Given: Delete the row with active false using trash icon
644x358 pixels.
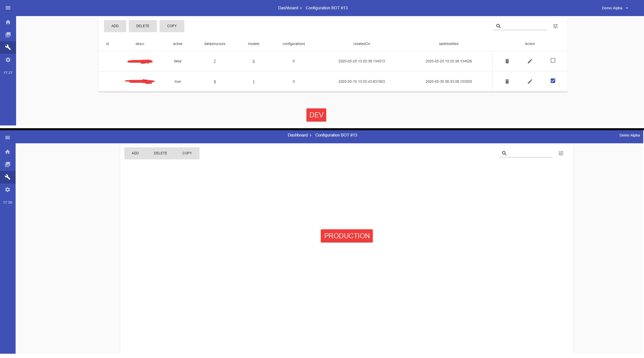Looking at the screenshot, I should 507,61.
